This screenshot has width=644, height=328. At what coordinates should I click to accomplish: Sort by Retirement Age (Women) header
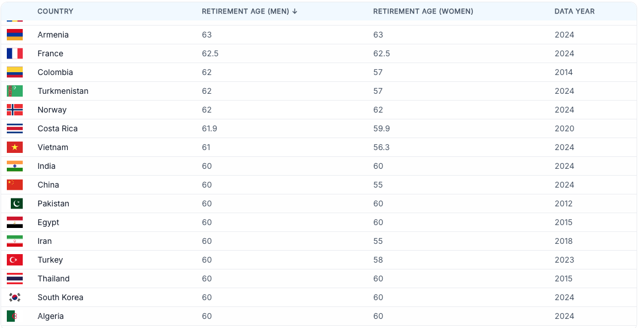click(423, 11)
